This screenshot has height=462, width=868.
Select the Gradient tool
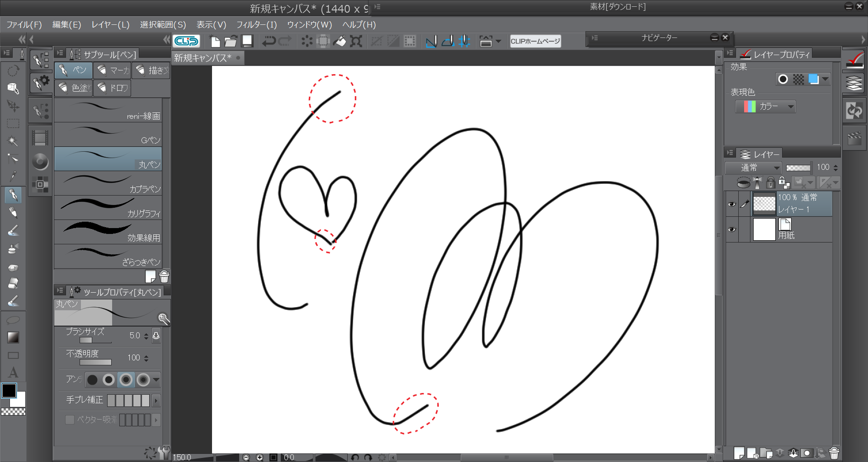coord(13,337)
